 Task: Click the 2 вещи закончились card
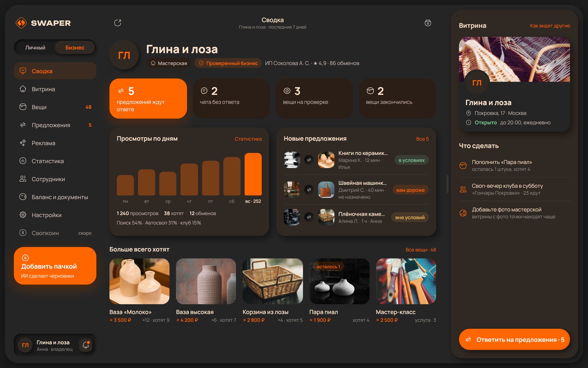point(398,98)
